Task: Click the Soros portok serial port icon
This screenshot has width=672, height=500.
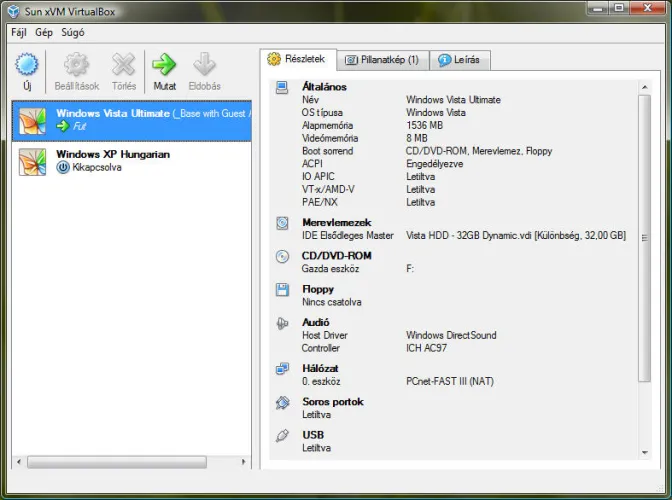Action: coord(282,402)
